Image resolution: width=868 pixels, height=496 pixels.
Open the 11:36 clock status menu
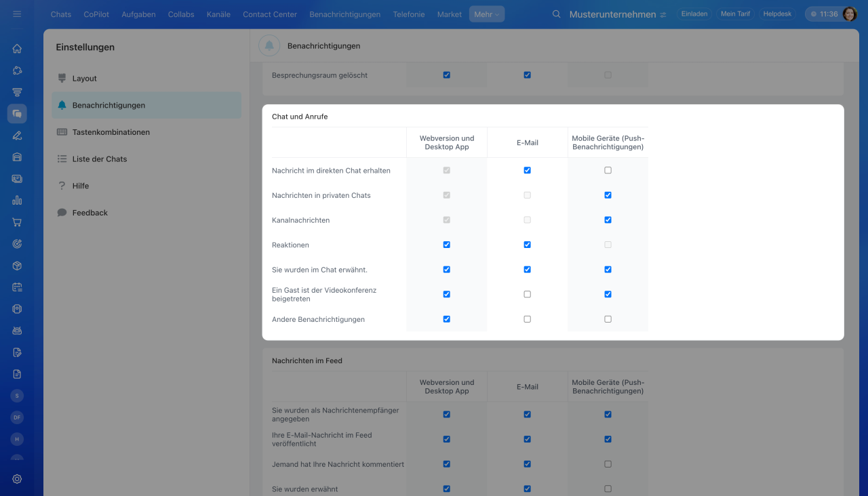pos(824,14)
